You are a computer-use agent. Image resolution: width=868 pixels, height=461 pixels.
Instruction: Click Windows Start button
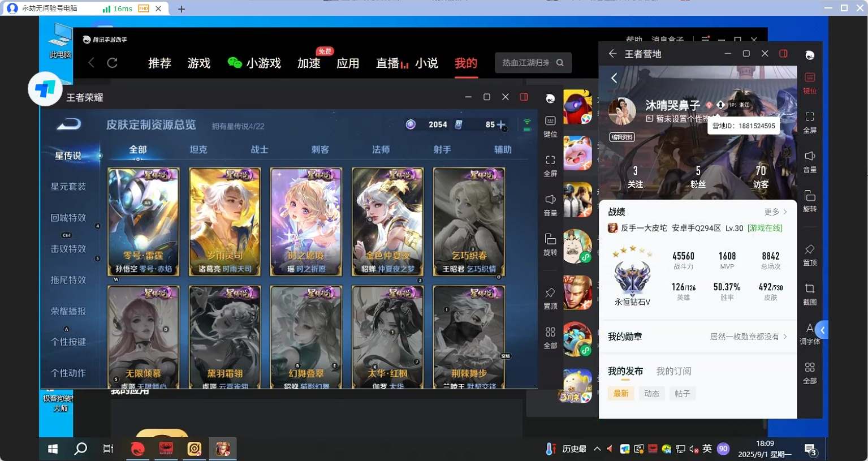pos(53,449)
